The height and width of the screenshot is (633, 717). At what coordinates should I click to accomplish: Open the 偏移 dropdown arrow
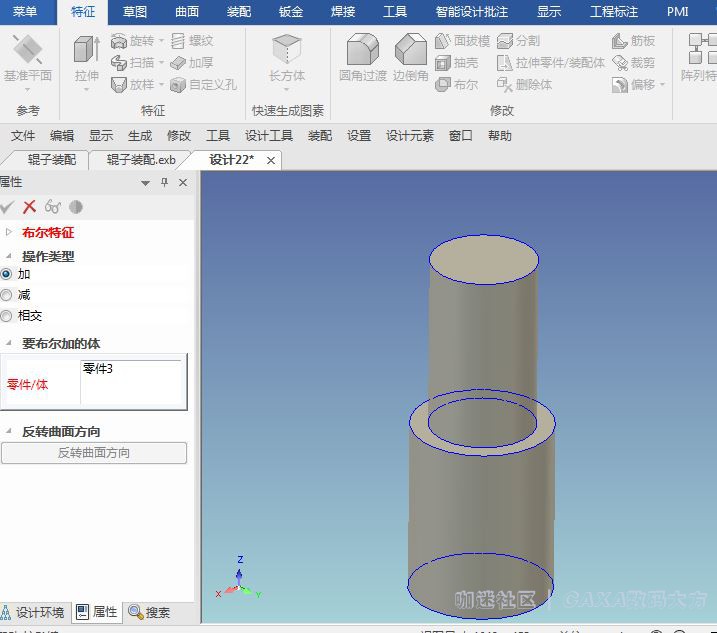coord(662,85)
